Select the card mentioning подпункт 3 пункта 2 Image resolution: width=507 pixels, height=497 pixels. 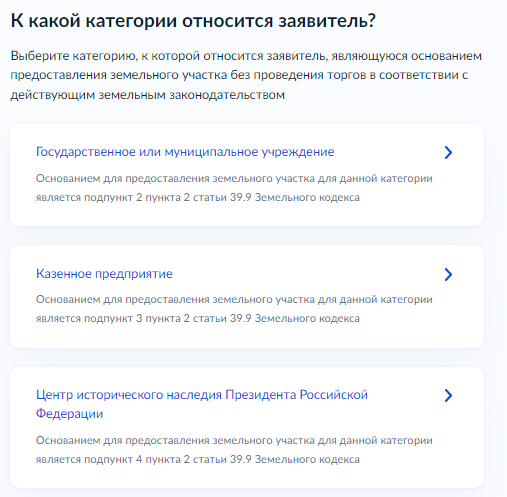tap(247, 297)
